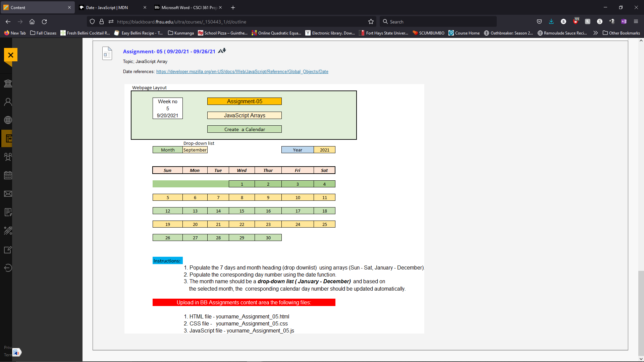
Task: Open the Institution page from the Blackboard sidebar
Action: tap(8, 83)
